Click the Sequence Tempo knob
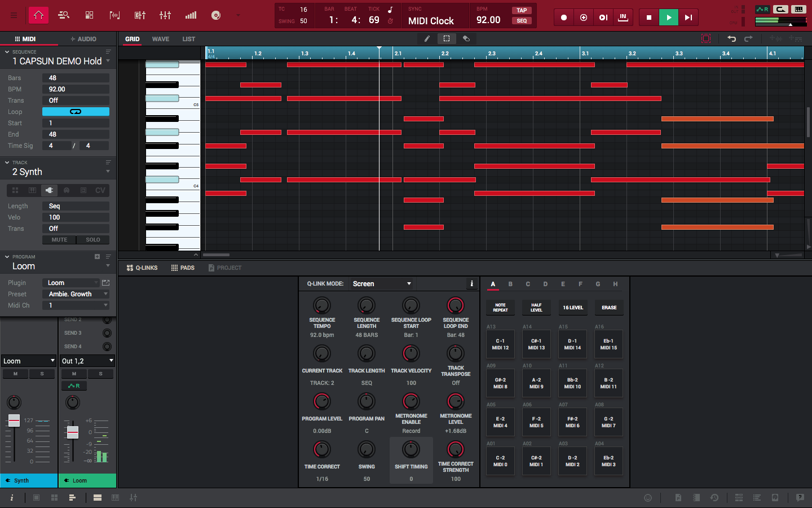This screenshot has height=508, width=812. point(321,305)
